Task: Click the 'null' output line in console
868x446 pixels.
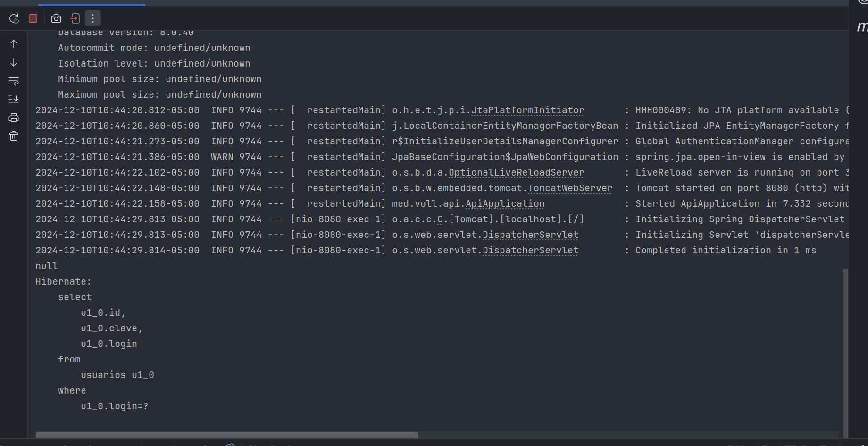Action: click(x=47, y=266)
